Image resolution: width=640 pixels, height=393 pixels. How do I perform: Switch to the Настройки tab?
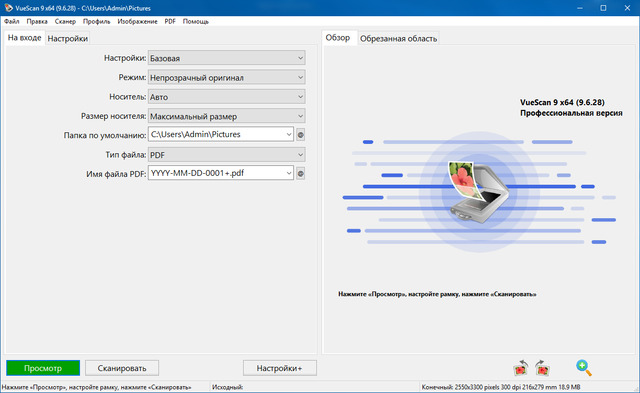click(67, 38)
